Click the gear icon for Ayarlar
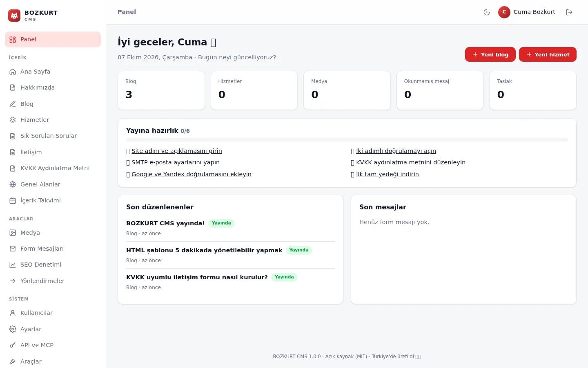 13,329
